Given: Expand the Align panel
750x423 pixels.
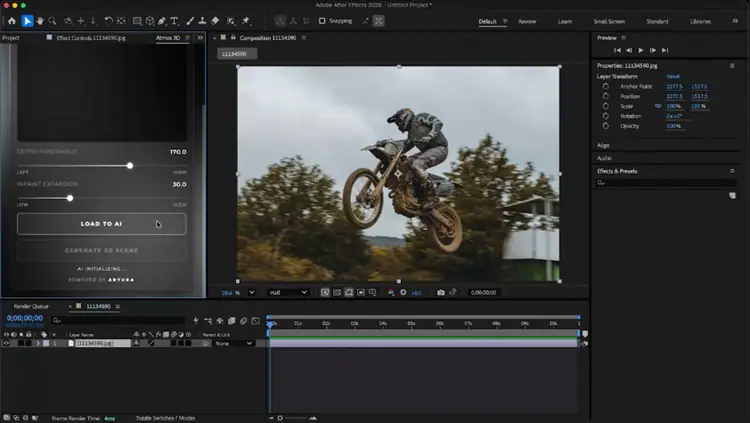Looking at the screenshot, I should pos(603,145).
